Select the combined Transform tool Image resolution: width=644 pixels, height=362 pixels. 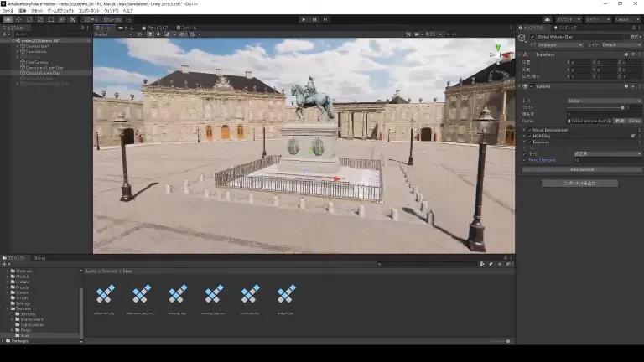61,19
